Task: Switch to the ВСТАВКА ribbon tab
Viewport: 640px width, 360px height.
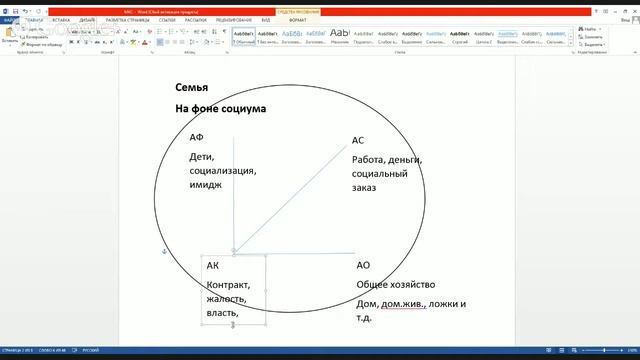Action: 61,20
